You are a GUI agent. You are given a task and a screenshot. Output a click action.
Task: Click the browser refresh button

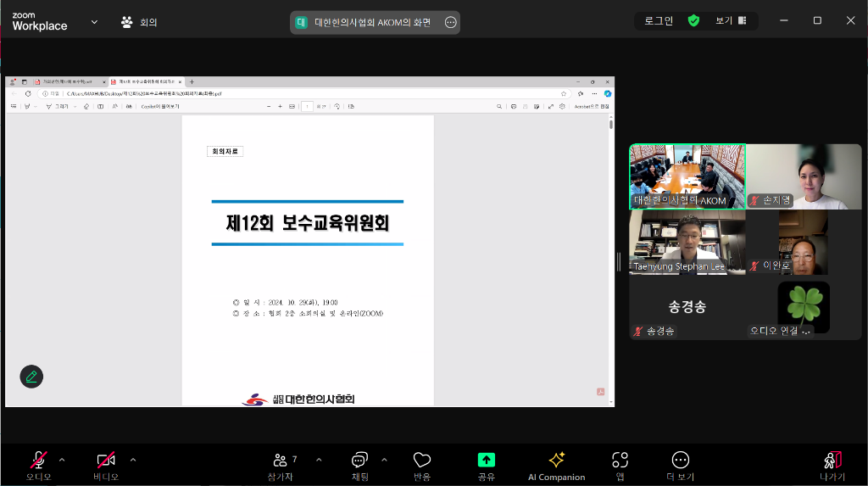click(28, 93)
